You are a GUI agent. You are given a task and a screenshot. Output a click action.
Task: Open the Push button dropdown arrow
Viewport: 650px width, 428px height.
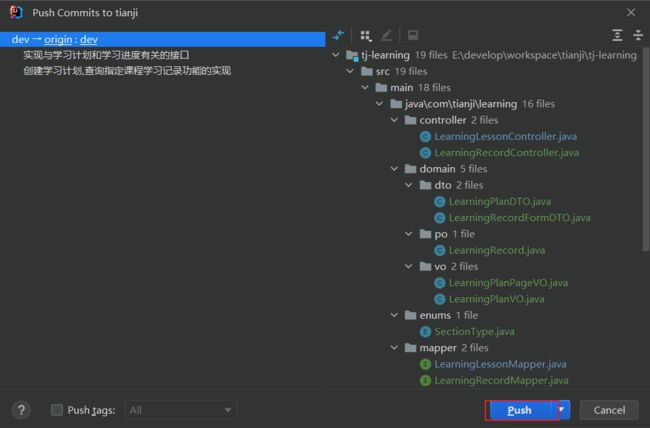(x=561, y=410)
